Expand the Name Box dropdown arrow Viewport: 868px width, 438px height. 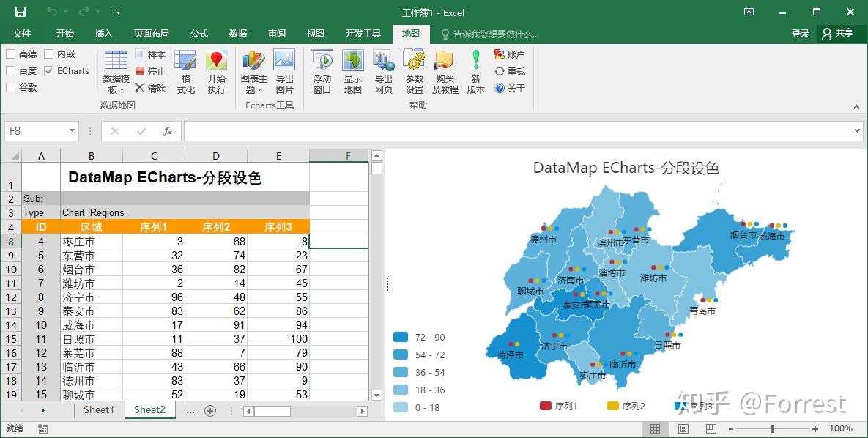pos(72,131)
